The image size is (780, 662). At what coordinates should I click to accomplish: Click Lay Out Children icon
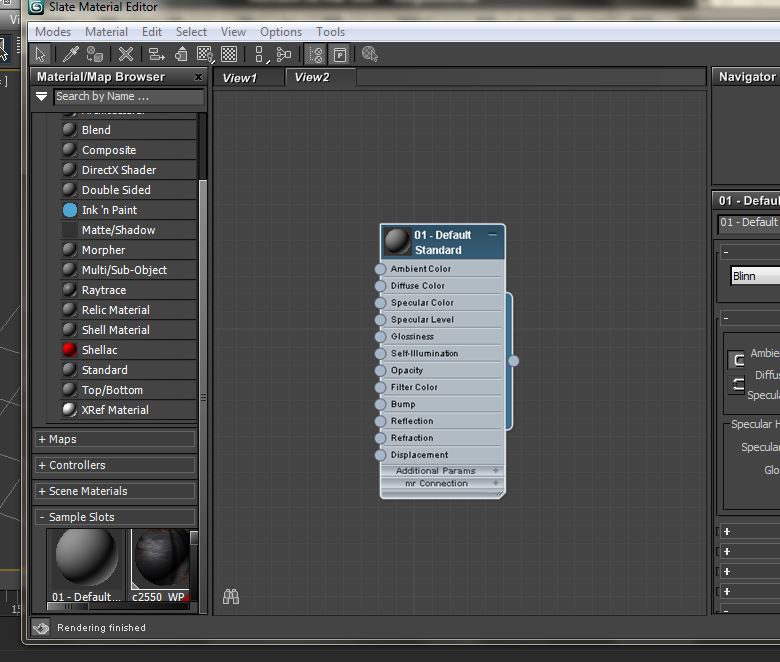click(x=284, y=54)
